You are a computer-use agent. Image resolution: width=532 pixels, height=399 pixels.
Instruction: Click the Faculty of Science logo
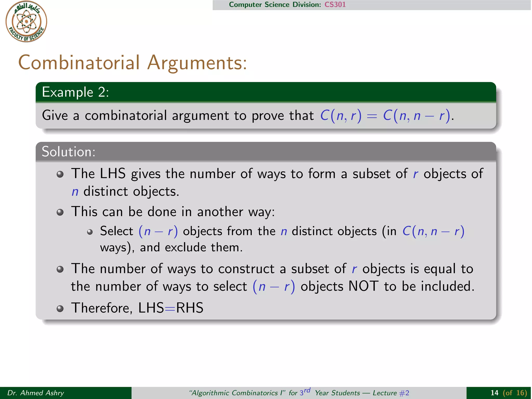click(x=26, y=22)
